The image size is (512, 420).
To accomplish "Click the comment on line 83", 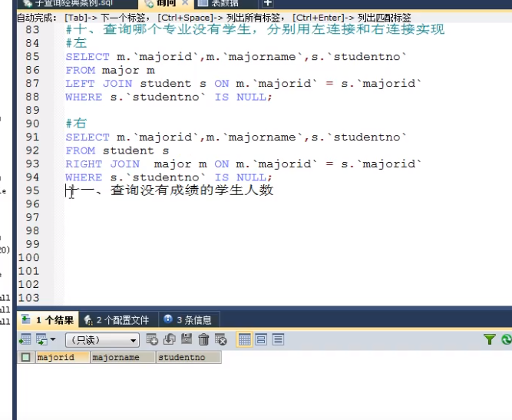I will coord(255,29).
